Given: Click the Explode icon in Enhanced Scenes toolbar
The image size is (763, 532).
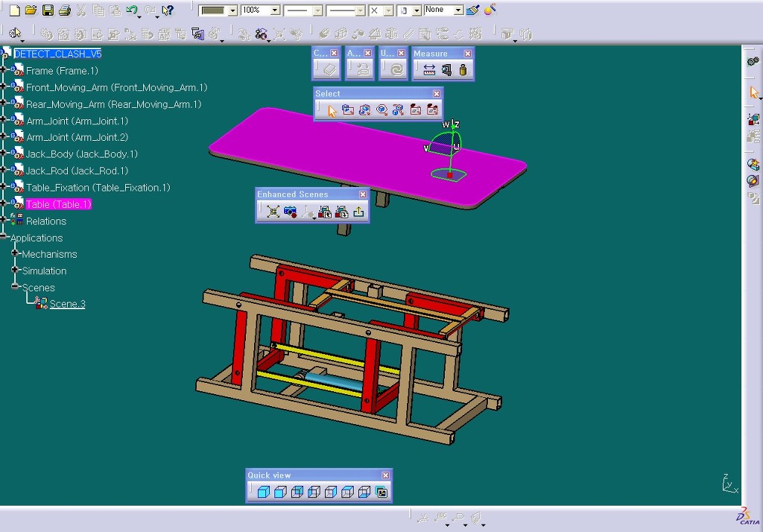Looking at the screenshot, I should point(273,212).
